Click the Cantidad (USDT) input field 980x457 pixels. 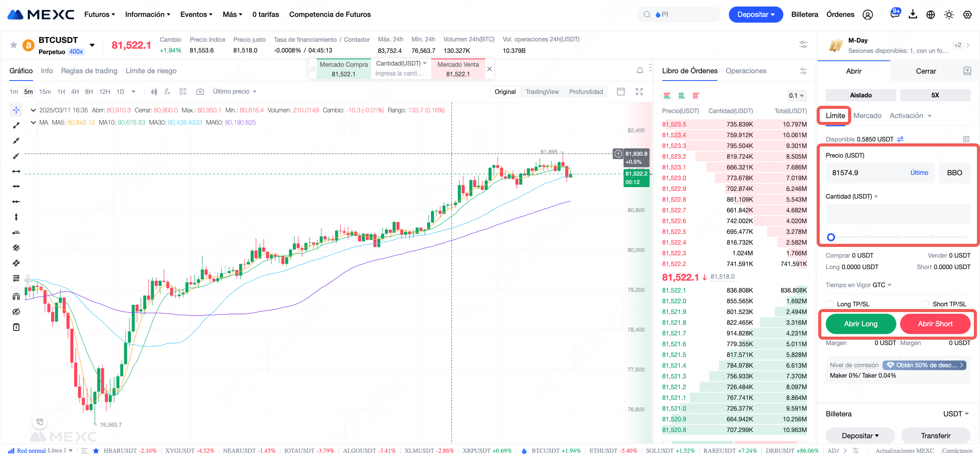(898, 214)
